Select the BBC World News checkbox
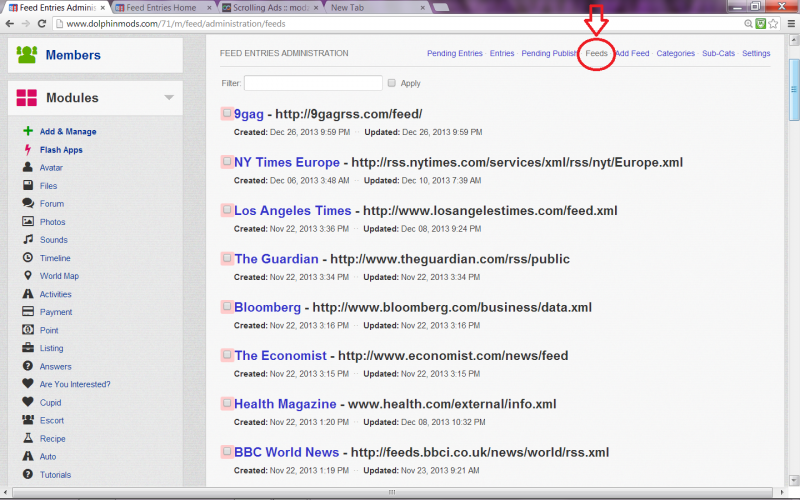The height and width of the screenshot is (500, 800). 227,452
